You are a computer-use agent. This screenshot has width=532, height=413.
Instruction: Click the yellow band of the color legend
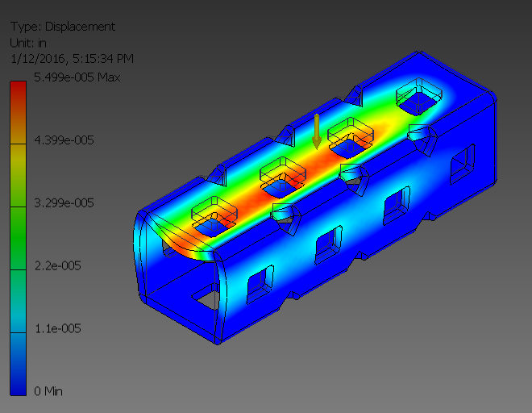[18, 175]
